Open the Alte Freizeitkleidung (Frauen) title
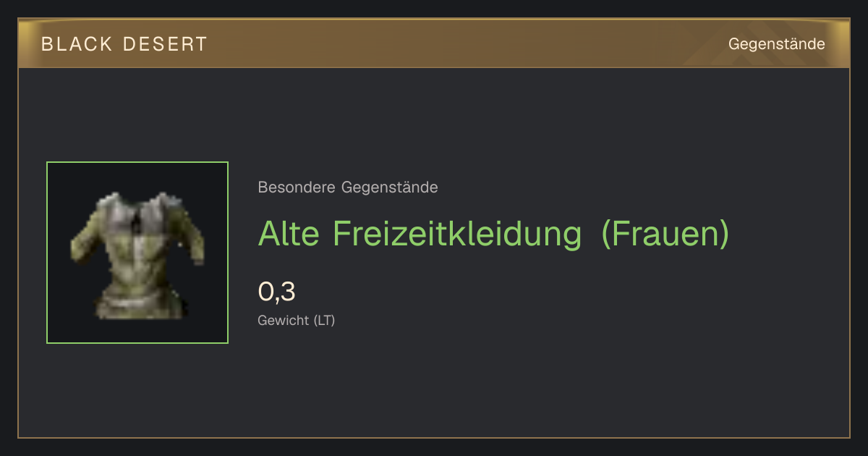 point(494,234)
